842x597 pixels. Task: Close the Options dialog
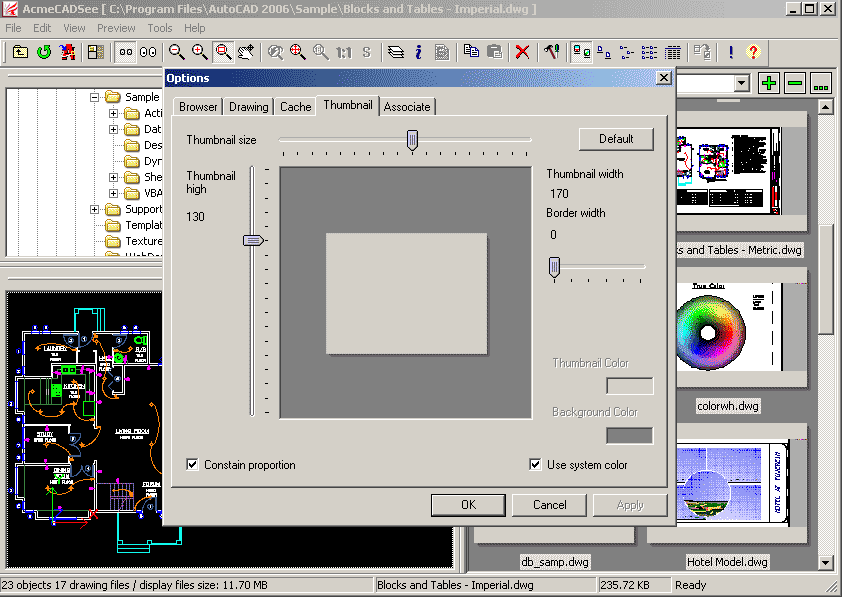click(x=664, y=78)
